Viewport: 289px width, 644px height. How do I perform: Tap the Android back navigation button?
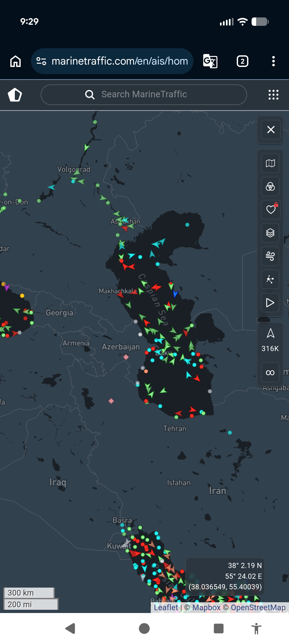(x=71, y=628)
